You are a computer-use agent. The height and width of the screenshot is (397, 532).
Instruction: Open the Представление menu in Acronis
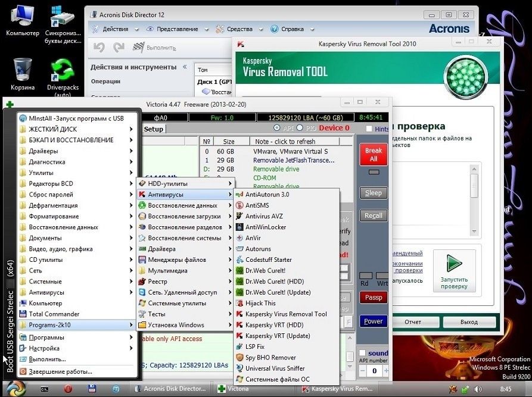(x=178, y=29)
